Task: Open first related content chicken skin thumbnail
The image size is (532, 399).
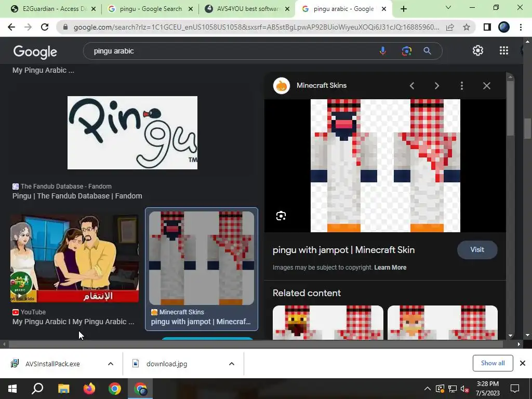Action: pos(328,322)
